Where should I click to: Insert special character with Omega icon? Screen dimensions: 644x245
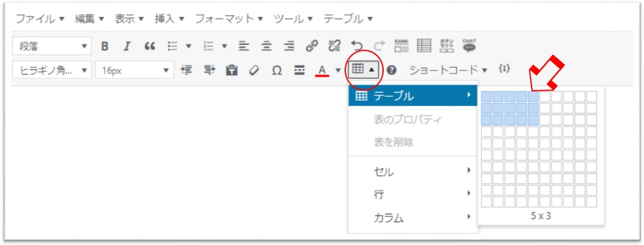[x=277, y=70]
